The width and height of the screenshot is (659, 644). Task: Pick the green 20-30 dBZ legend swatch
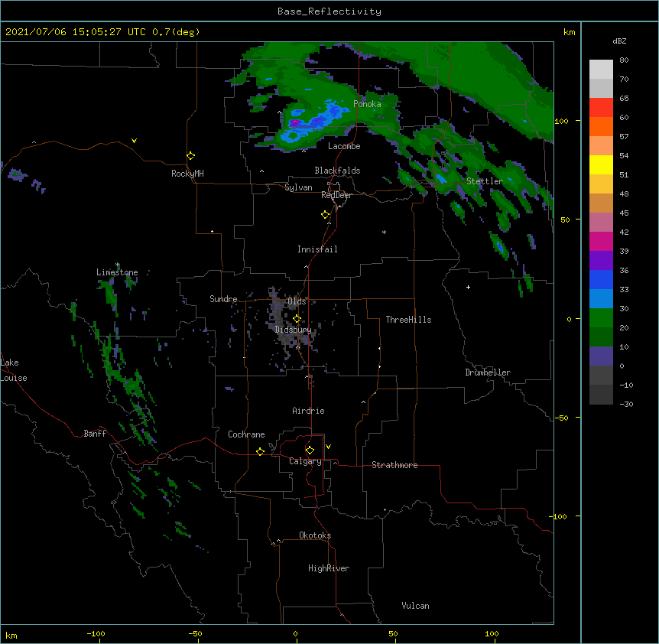601,318
